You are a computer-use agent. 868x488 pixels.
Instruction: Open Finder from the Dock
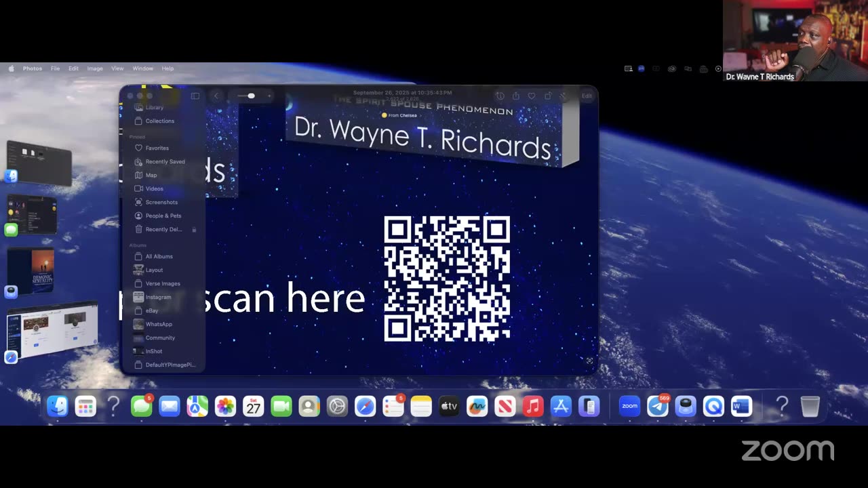click(x=58, y=406)
